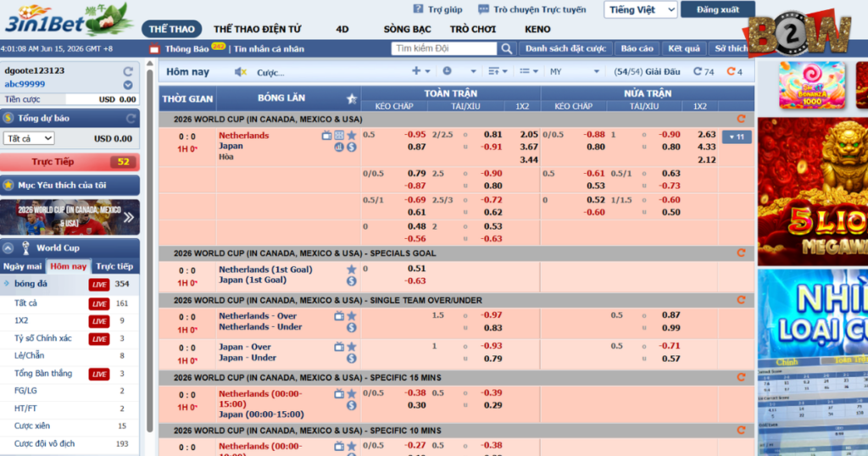Click the Tìm kiếm Đội search field
The image size is (868, 456).
[444, 48]
